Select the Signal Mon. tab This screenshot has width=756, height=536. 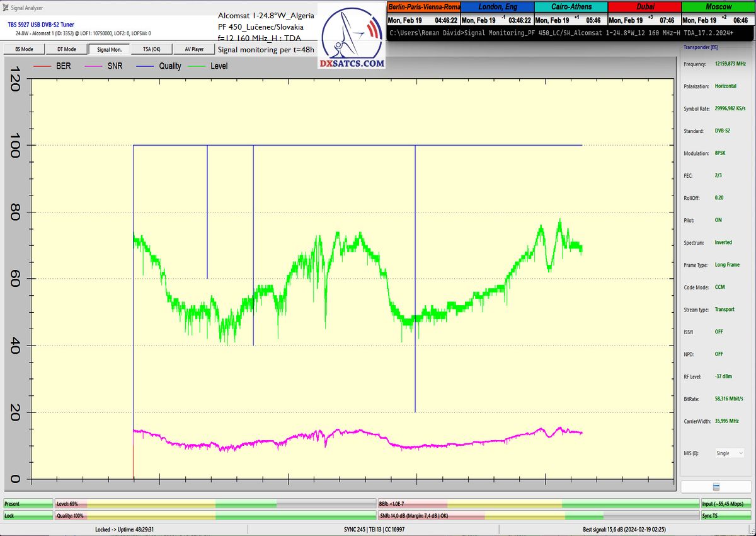coord(109,49)
